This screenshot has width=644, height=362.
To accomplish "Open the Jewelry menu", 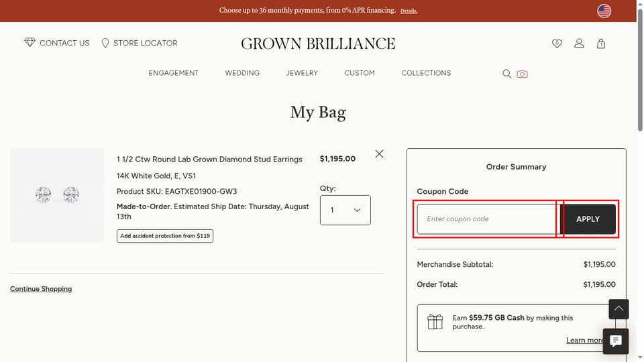I will pos(302,73).
